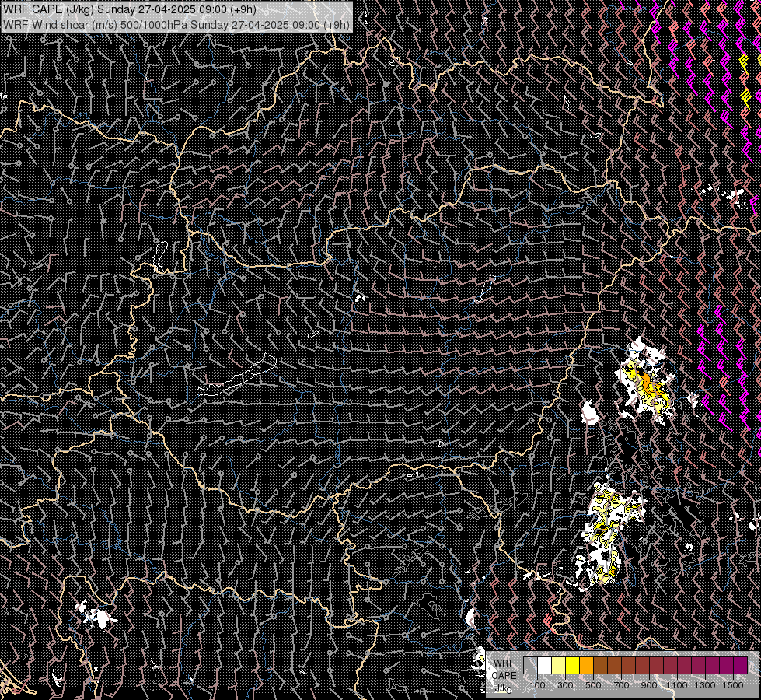The height and width of the screenshot is (700, 761).
Task: Select the gray first legend swatch
Action: pos(530,665)
